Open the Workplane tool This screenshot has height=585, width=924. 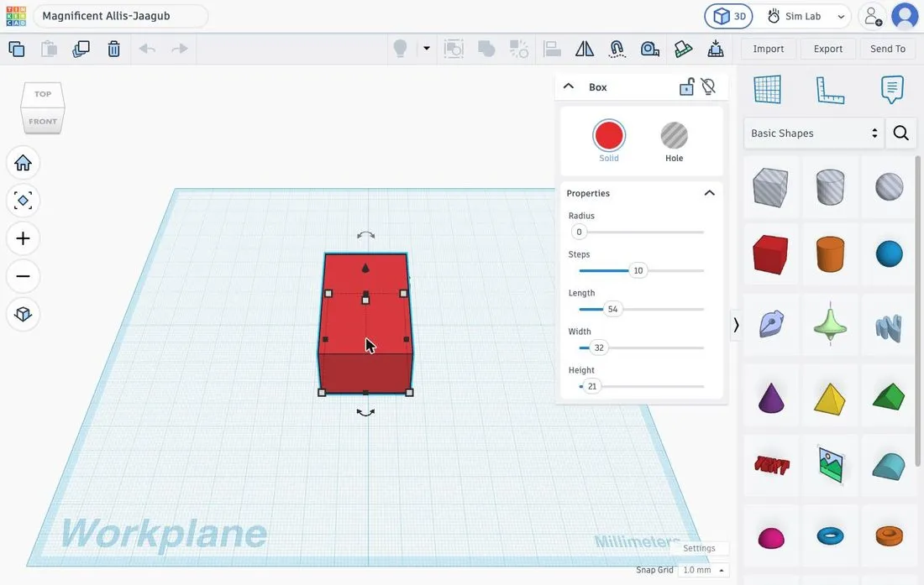pos(767,90)
